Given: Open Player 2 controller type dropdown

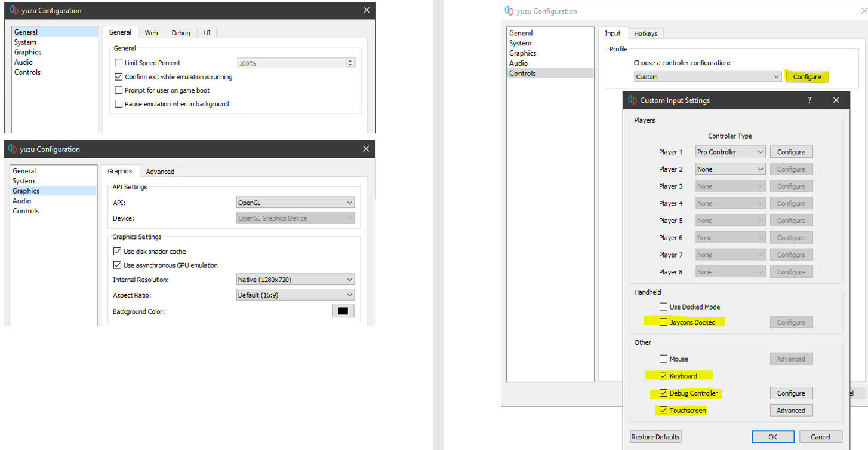Looking at the screenshot, I should point(731,169).
